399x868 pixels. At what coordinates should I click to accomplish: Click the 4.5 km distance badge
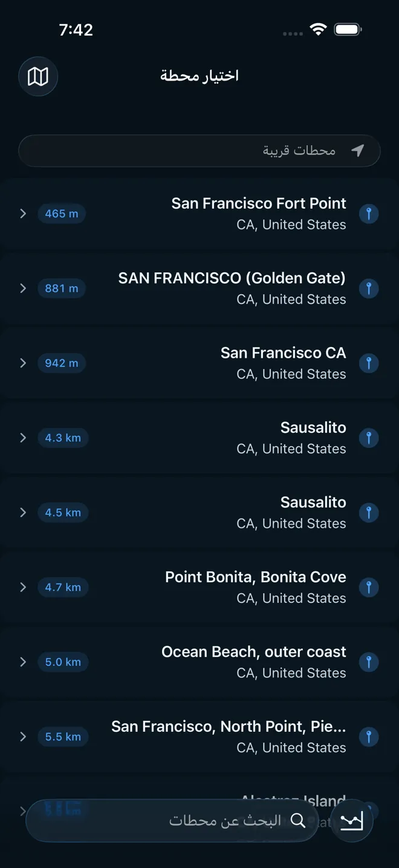(x=63, y=513)
